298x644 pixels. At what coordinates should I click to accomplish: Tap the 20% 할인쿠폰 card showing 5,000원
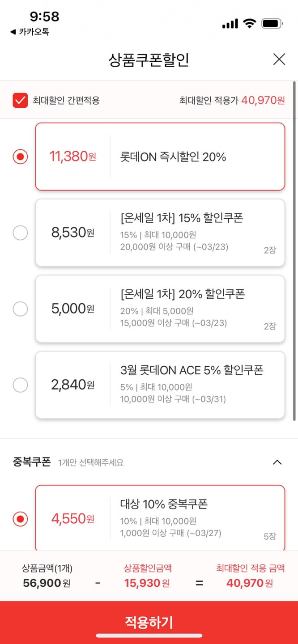point(160,309)
